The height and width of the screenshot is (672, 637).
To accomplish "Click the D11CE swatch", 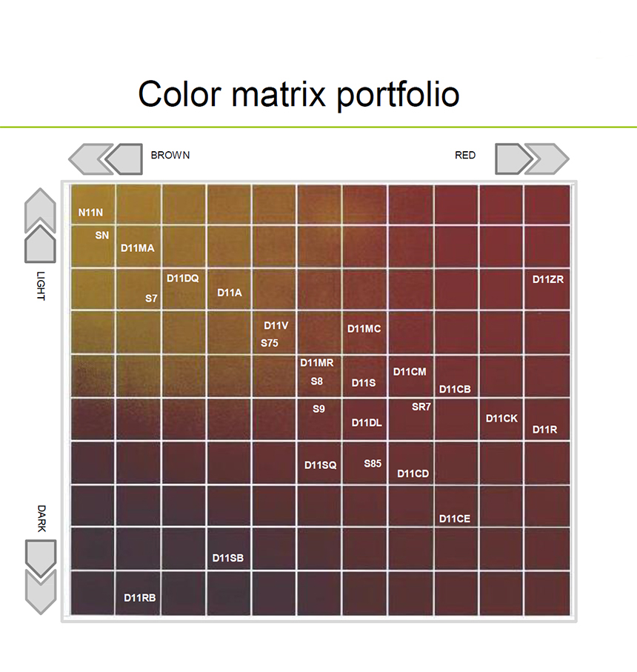I will point(456,506).
